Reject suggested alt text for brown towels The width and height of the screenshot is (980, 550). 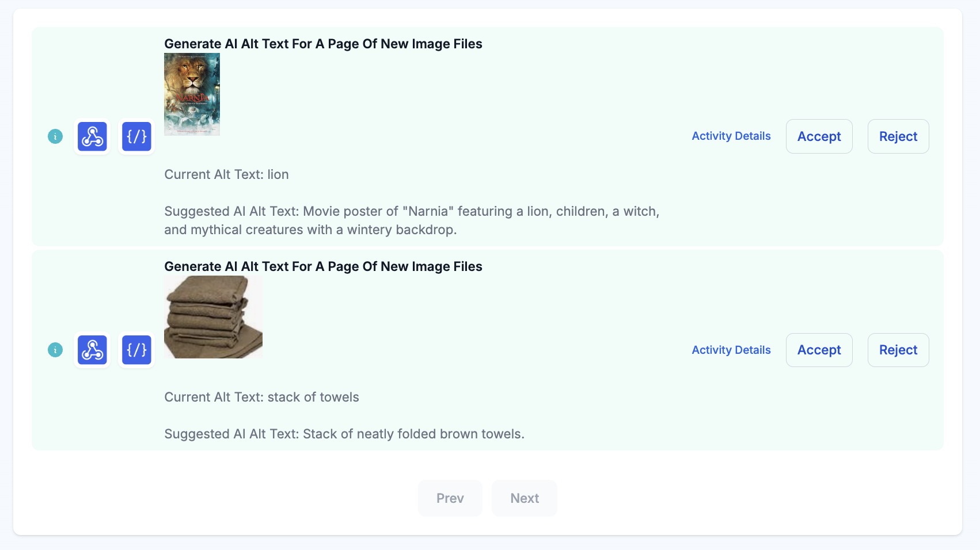coord(898,350)
